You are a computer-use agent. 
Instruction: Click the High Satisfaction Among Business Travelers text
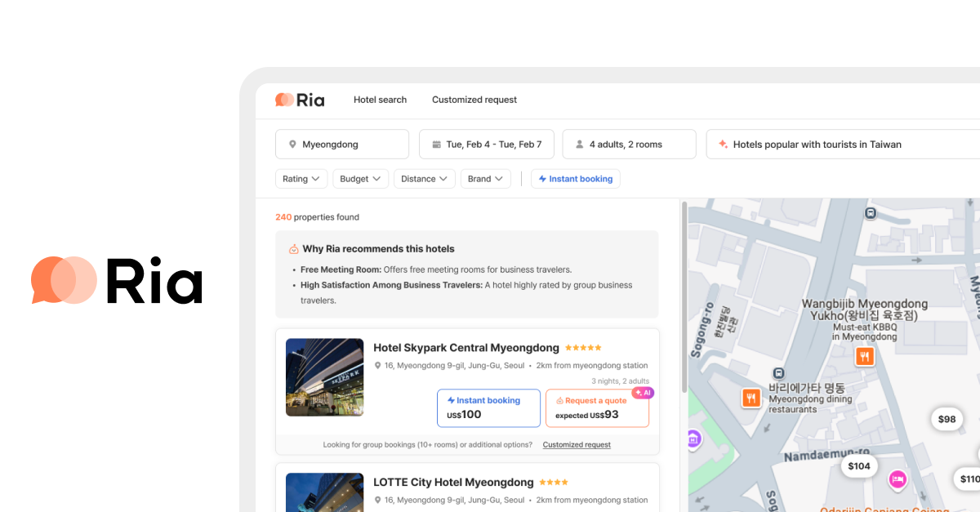[466, 292]
